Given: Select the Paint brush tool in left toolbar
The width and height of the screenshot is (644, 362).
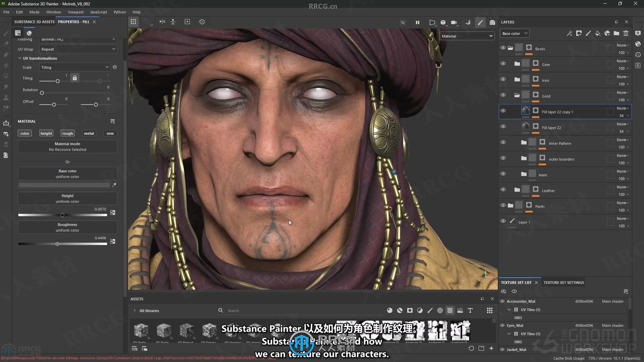Looking at the screenshot, I should pyautogui.click(x=6, y=33).
